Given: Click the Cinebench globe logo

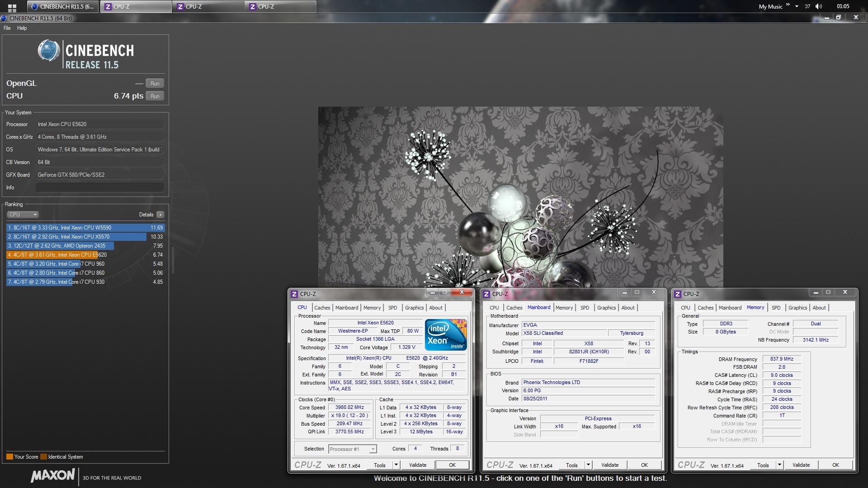Looking at the screenshot, I should (48, 50).
